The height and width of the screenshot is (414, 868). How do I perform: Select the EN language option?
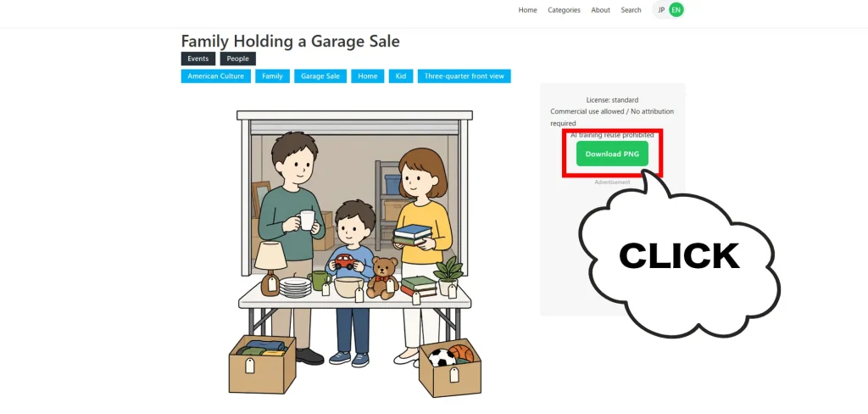676,10
